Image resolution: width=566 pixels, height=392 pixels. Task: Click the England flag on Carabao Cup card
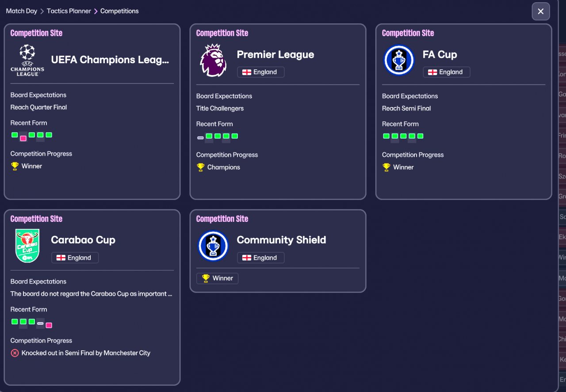[61, 258]
